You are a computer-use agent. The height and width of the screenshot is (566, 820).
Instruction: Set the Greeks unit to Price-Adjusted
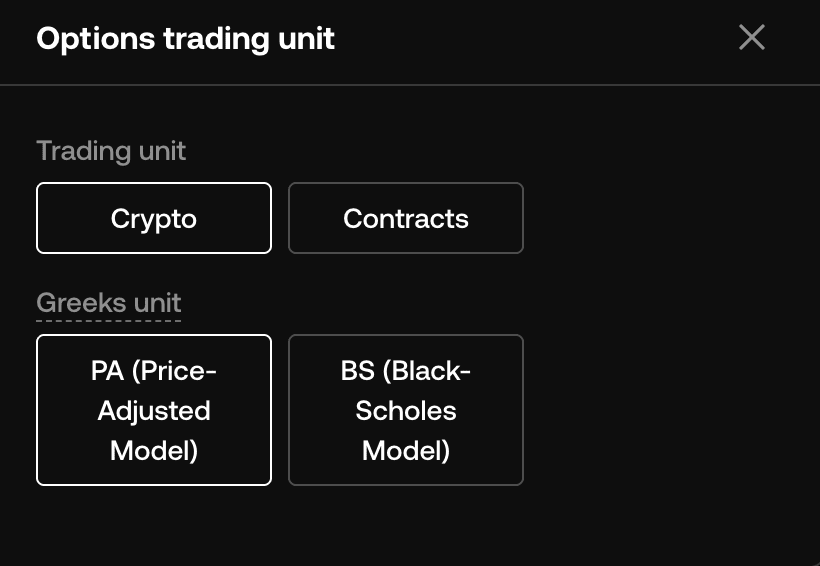point(154,410)
